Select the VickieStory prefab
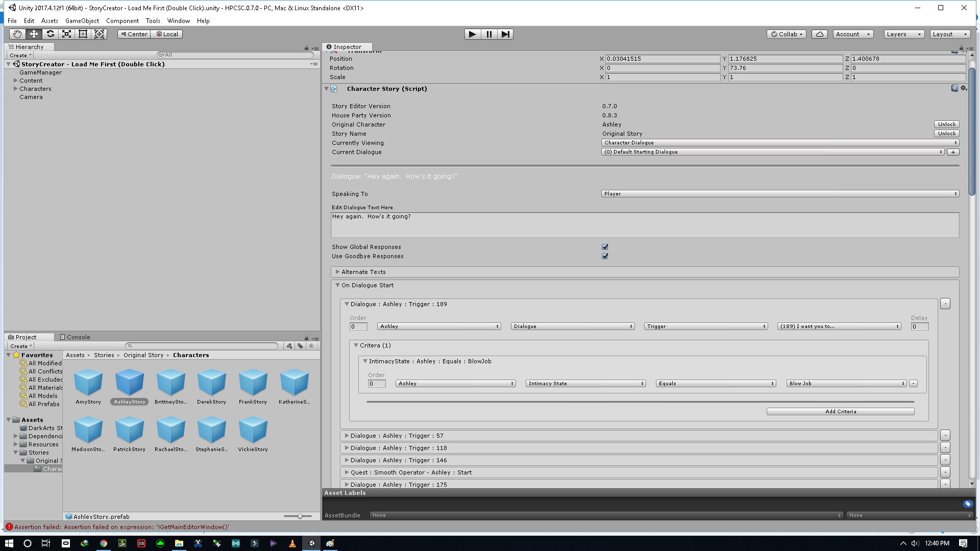This screenshot has height=551, width=980. (253, 434)
